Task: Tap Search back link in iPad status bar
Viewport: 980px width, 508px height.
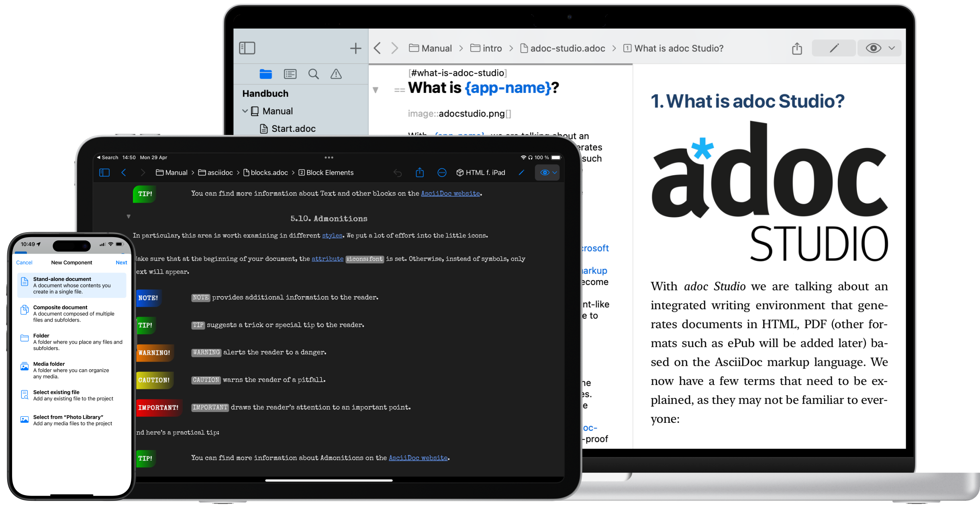Action: tap(108, 158)
